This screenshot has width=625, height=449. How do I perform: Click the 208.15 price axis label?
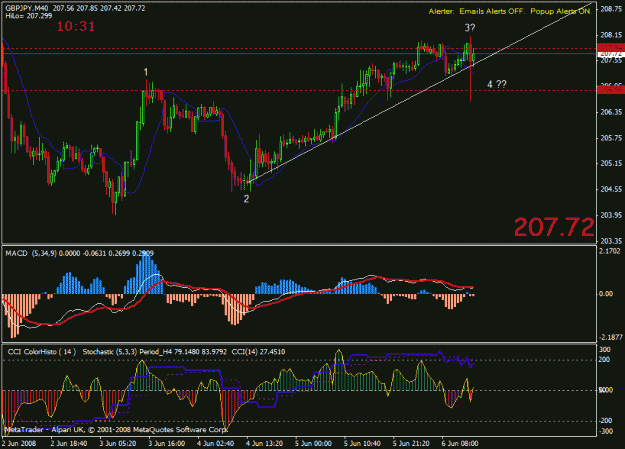tap(611, 35)
